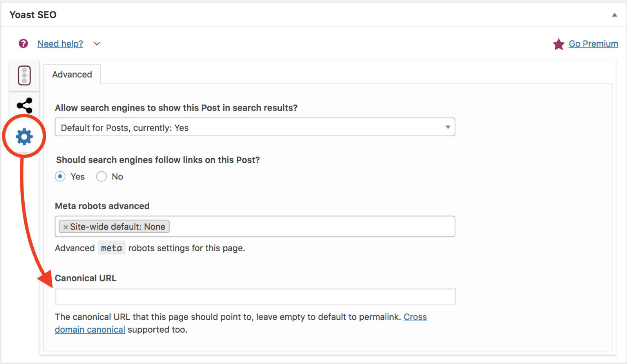Select Yes for following links
This screenshot has height=364, width=627.
pyautogui.click(x=60, y=177)
